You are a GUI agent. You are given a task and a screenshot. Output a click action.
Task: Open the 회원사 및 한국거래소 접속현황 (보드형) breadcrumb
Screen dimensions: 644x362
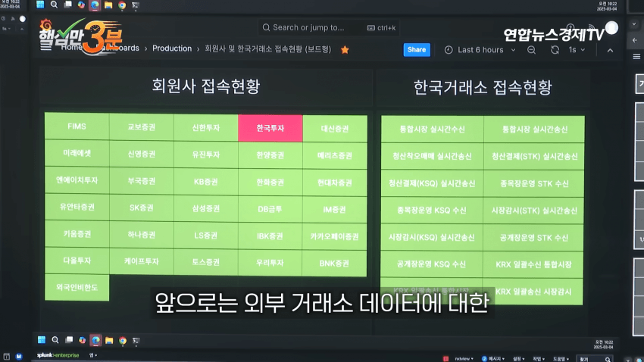pyautogui.click(x=267, y=48)
